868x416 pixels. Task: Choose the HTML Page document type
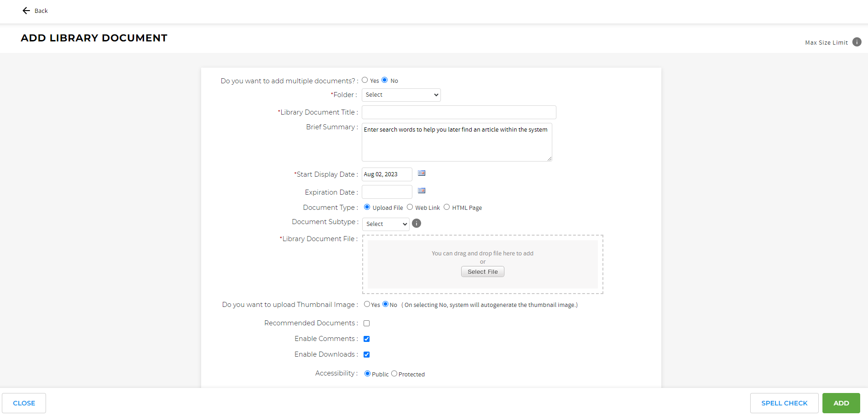pyautogui.click(x=446, y=207)
